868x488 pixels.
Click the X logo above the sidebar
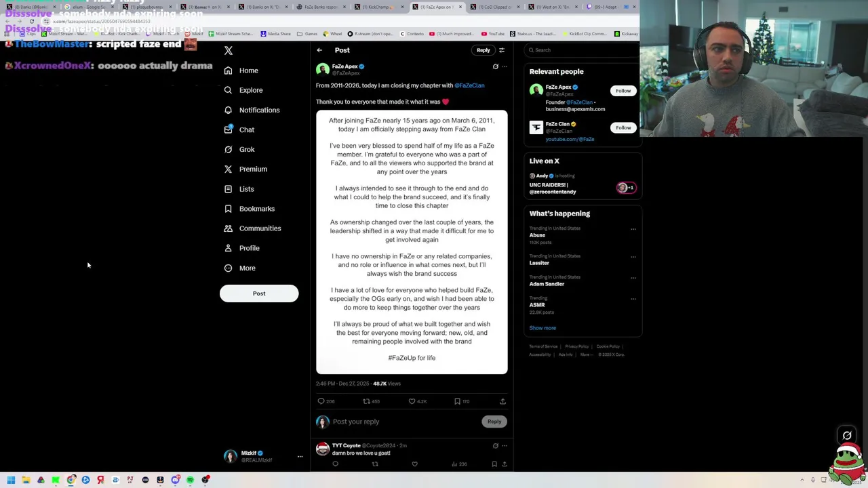click(229, 51)
